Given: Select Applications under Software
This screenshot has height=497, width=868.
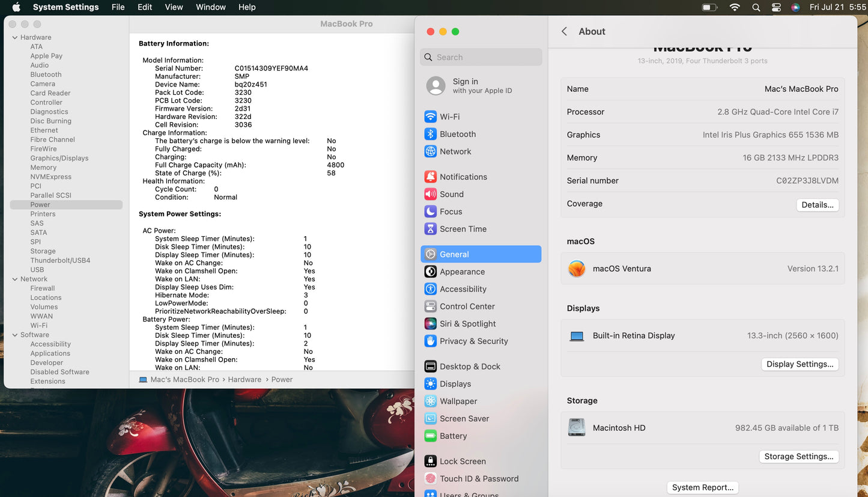Looking at the screenshot, I should (x=50, y=353).
